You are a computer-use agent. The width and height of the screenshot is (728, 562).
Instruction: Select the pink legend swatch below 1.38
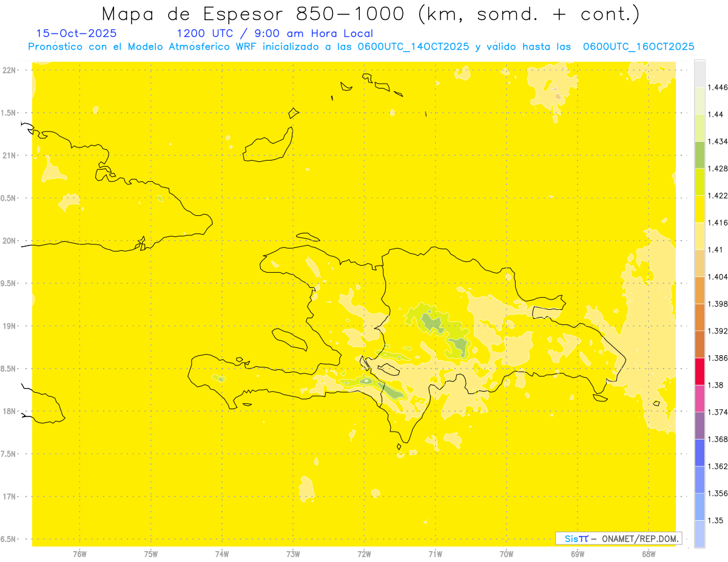click(x=699, y=398)
